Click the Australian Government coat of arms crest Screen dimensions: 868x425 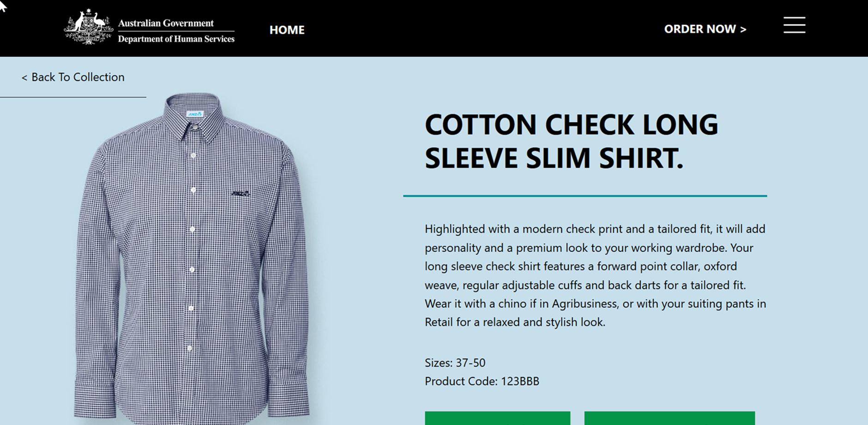[88, 27]
